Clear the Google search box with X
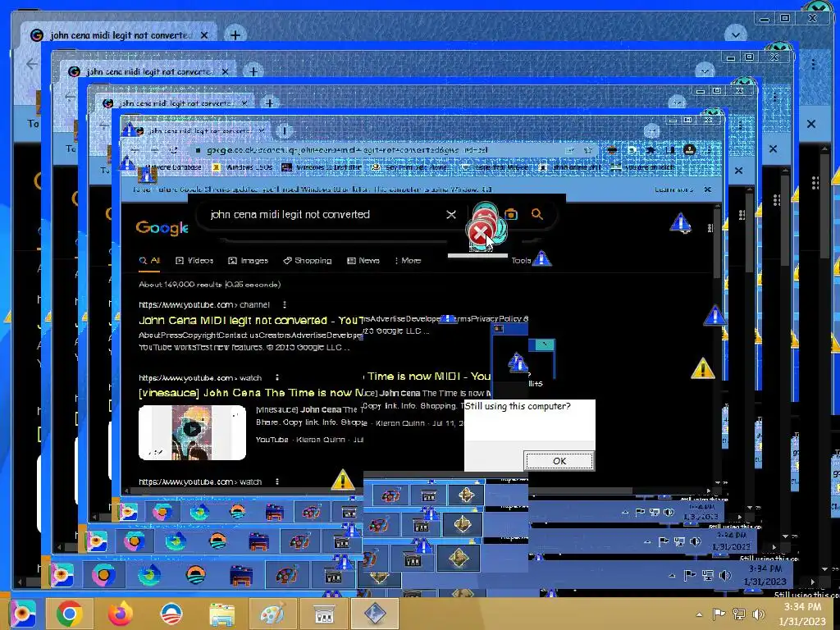 tap(451, 214)
